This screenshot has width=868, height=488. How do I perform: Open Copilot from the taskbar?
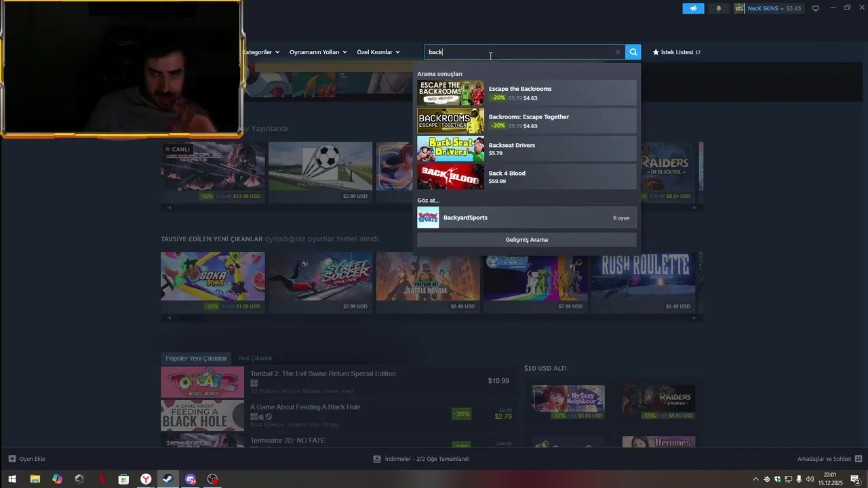57,479
